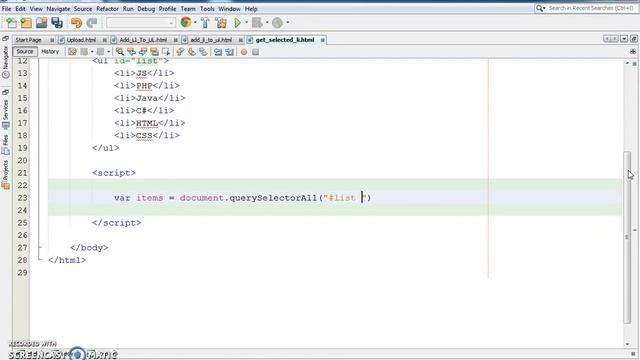This screenshot has height=360, width=640.
Task: Open the Debug menu
Action: 146,9
